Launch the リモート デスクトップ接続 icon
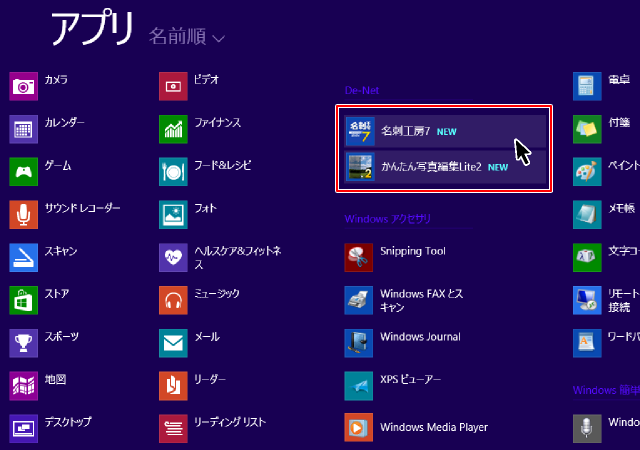 coord(587,300)
